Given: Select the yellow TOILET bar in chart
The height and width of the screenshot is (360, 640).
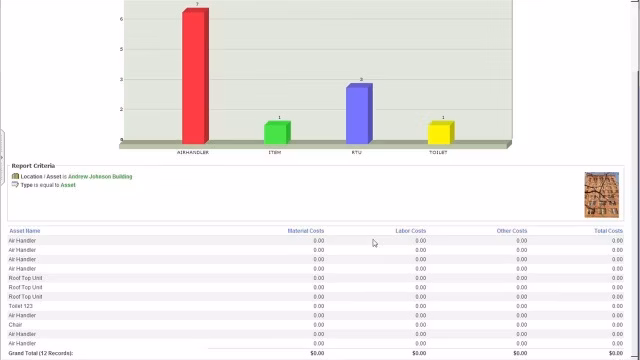Looking at the screenshot, I should pos(441,133).
